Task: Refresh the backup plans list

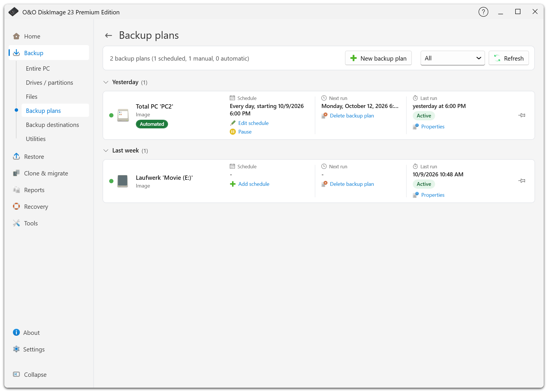Action: pyautogui.click(x=509, y=58)
